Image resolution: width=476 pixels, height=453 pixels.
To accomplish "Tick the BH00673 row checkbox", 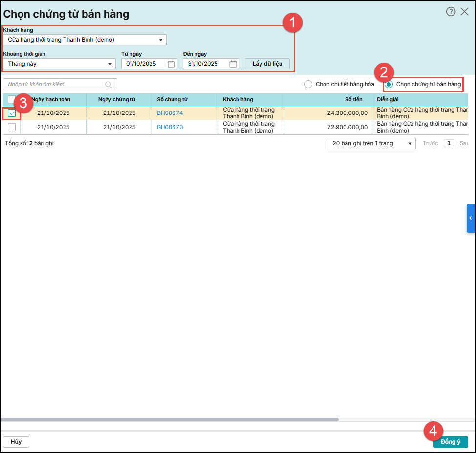I will [x=12, y=127].
